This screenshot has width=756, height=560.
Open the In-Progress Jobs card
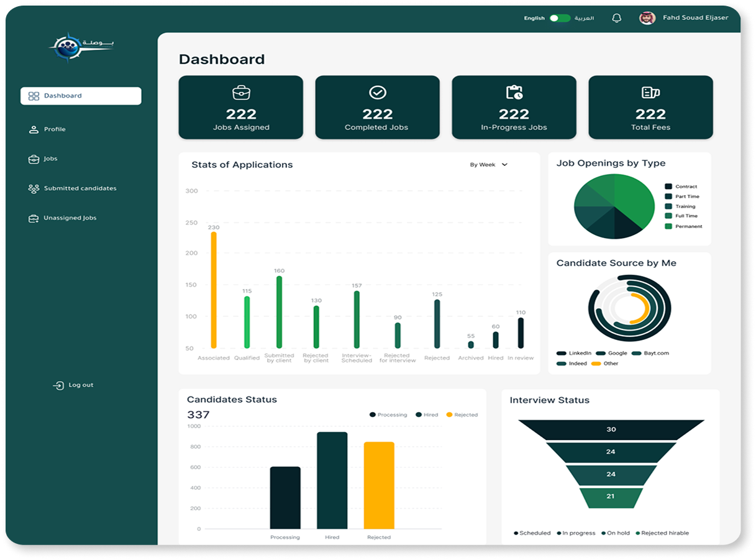514,108
